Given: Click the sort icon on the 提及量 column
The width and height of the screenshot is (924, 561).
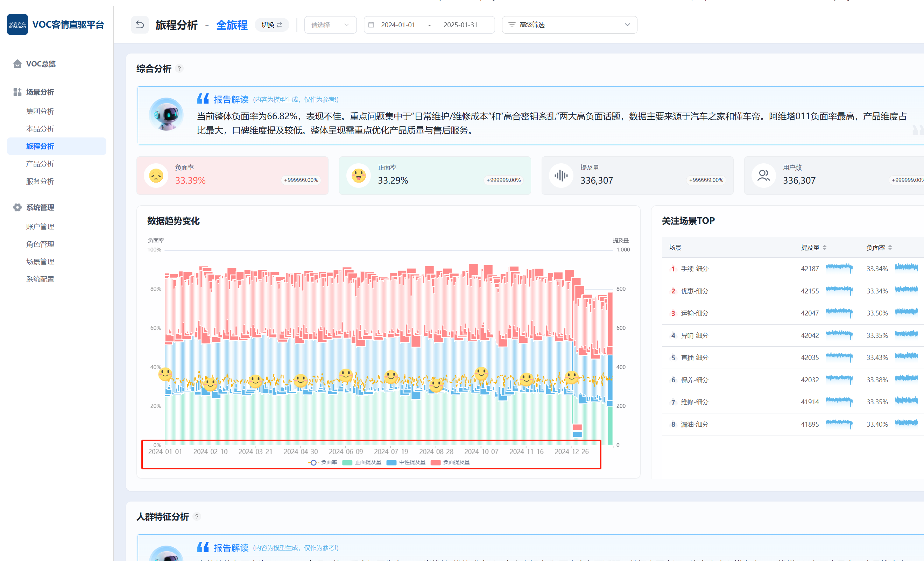Looking at the screenshot, I should click(825, 248).
